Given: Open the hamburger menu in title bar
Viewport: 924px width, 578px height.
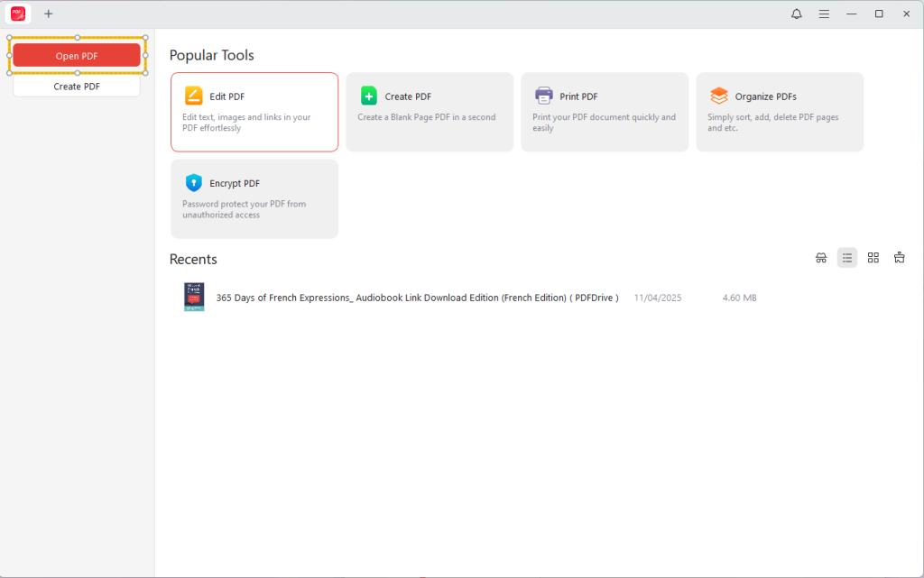Looking at the screenshot, I should (x=824, y=14).
